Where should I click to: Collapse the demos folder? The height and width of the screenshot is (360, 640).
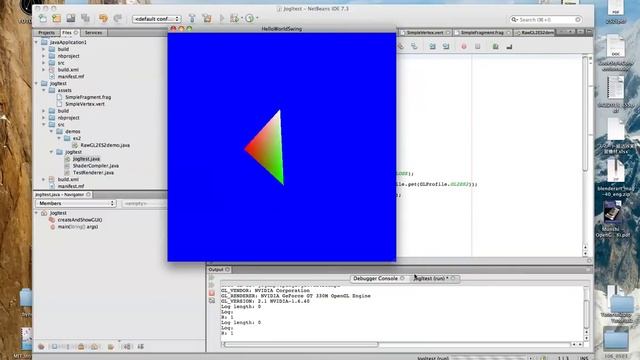(51, 131)
